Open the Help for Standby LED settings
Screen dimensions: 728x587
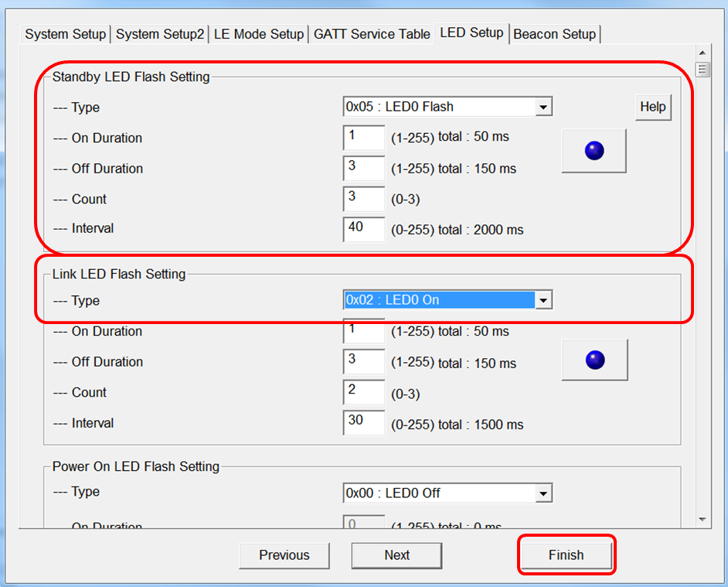(653, 107)
